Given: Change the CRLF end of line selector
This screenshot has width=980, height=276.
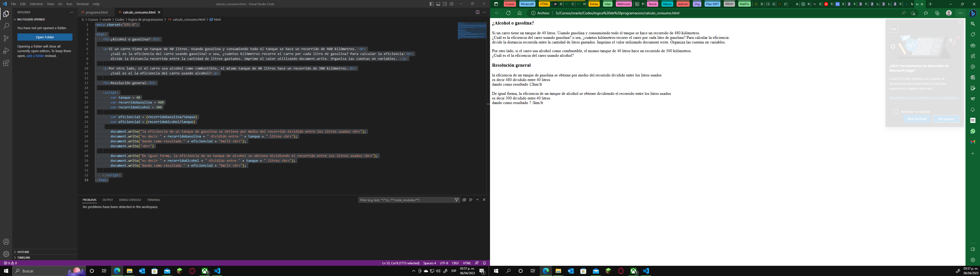Looking at the screenshot, I should tap(455, 263).
